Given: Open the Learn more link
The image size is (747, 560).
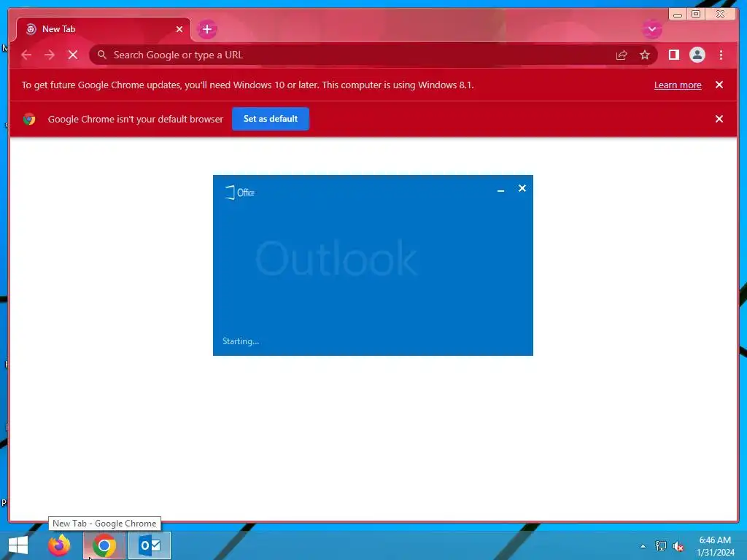Looking at the screenshot, I should (678, 85).
